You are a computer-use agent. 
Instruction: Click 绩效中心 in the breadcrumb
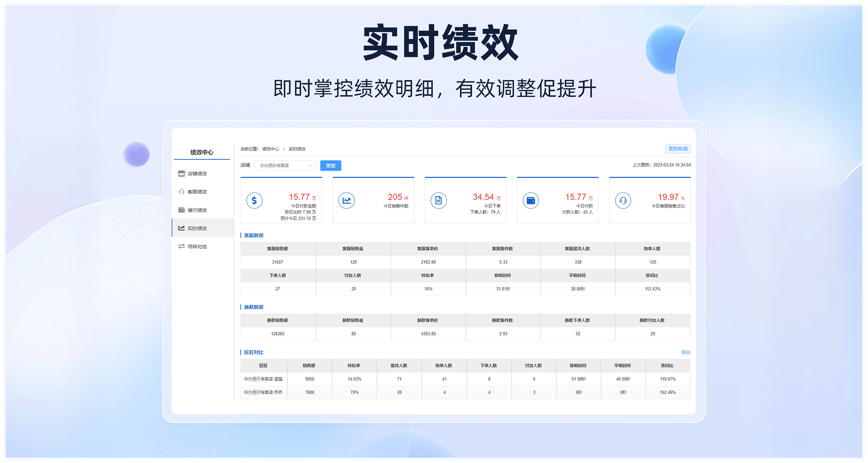(x=271, y=149)
